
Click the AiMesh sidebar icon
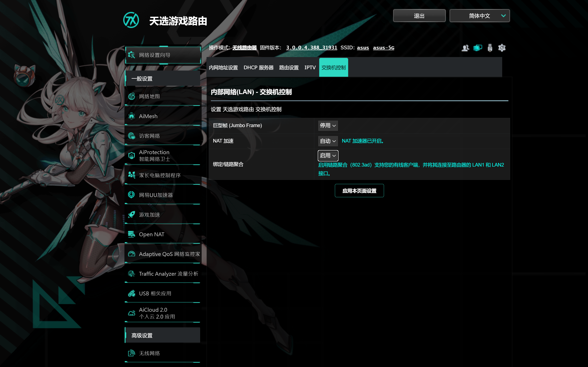(132, 116)
